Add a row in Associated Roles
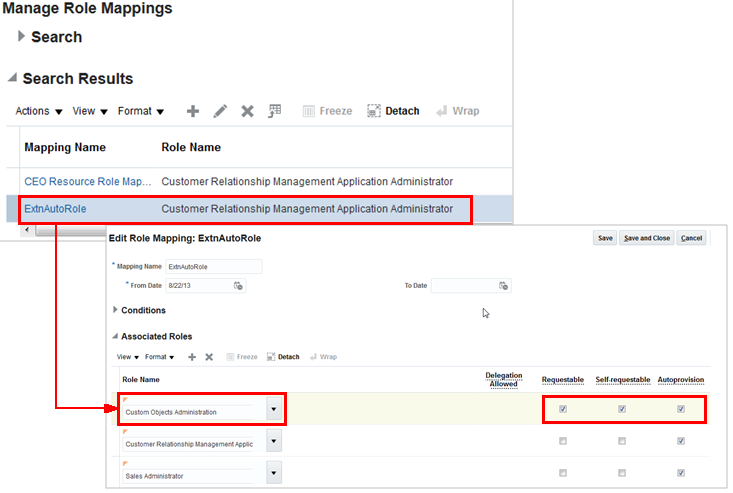 pos(193,357)
